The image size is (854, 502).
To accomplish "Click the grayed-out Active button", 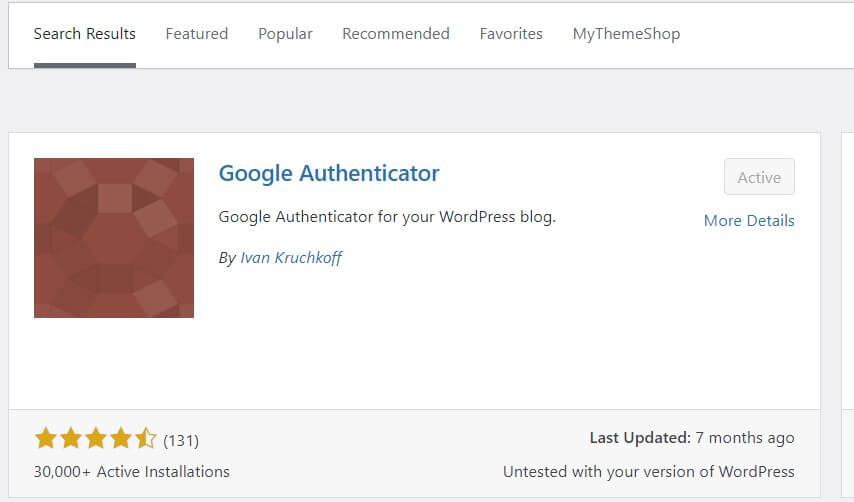I will (759, 177).
